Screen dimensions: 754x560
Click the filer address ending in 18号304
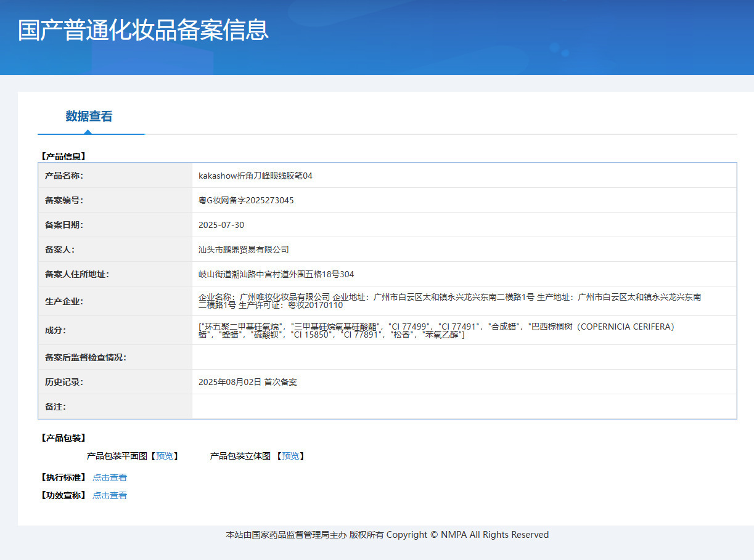pos(276,274)
